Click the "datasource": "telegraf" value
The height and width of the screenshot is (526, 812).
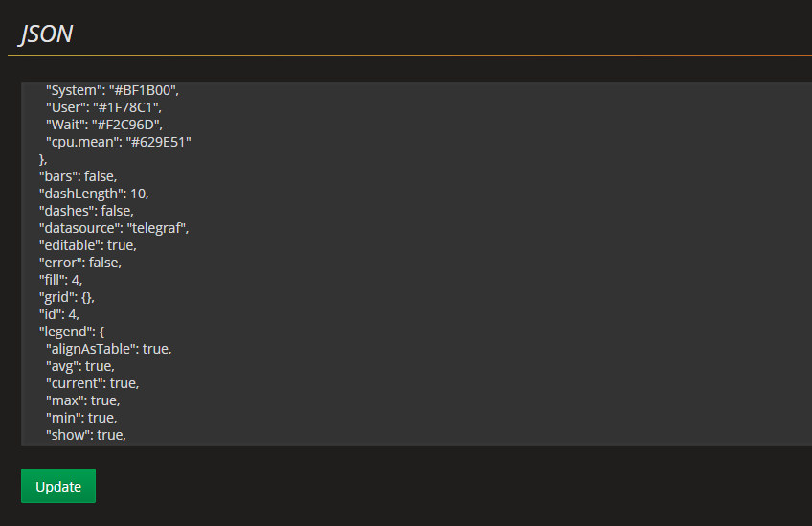(157, 228)
